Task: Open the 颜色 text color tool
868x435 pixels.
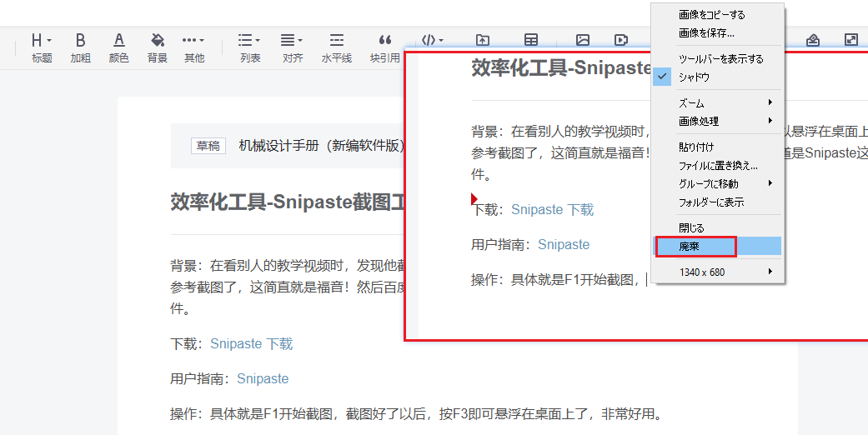Action: [118, 47]
